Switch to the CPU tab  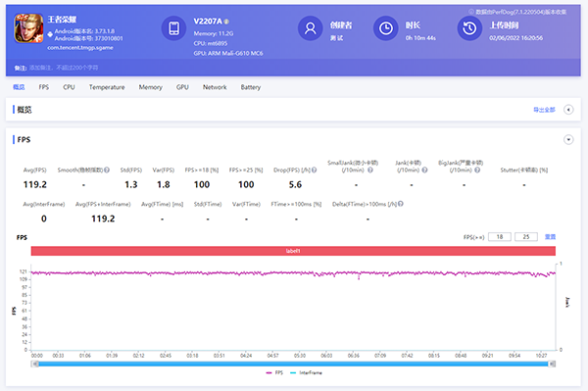pos(69,87)
